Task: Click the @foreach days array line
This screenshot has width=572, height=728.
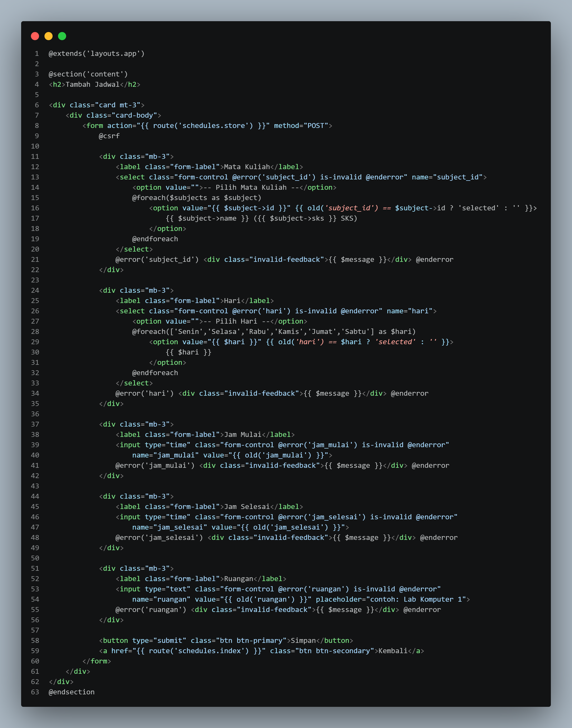Action: [x=274, y=332]
